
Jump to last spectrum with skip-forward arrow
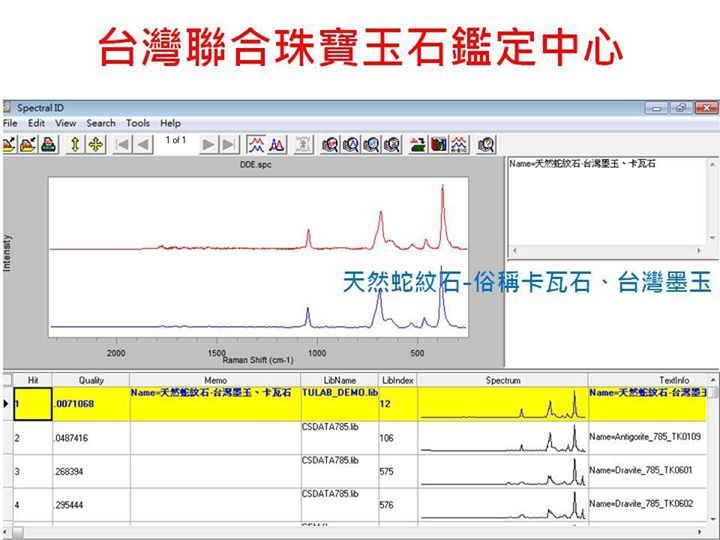point(229,145)
